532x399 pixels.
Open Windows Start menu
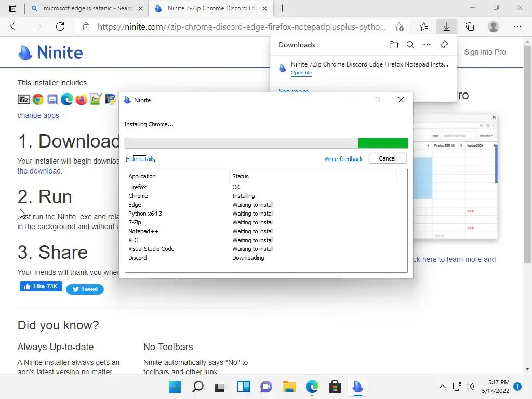pos(175,387)
